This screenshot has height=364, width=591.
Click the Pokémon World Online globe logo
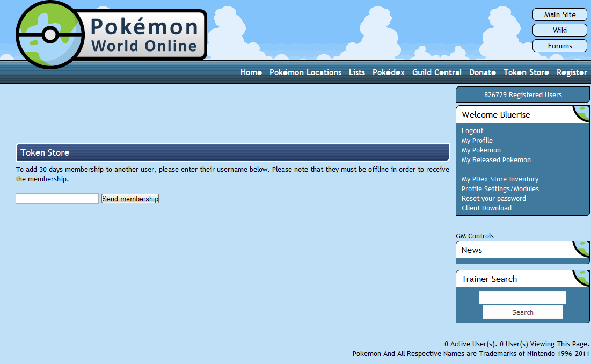pyautogui.click(x=50, y=35)
